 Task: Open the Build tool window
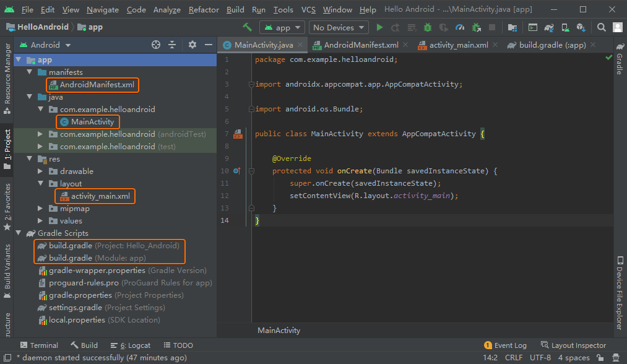pyautogui.click(x=84, y=345)
